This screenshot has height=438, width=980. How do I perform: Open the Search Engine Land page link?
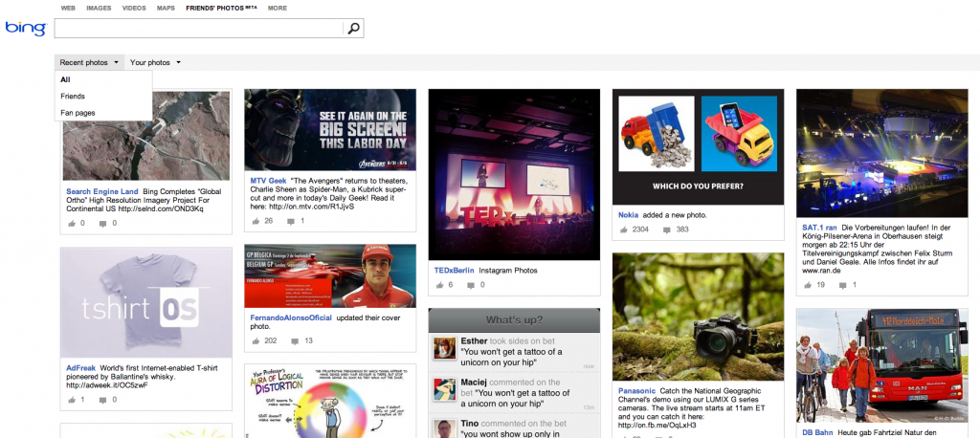pyautogui.click(x=102, y=191)
